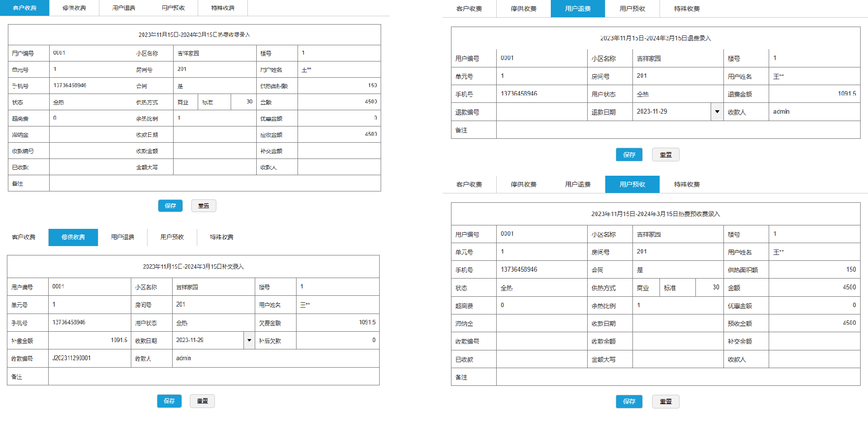Click 欠费金额 1091.5 in 补交录入 form
868x440 pixels.
pyautogui.click(x=337, y=322)
